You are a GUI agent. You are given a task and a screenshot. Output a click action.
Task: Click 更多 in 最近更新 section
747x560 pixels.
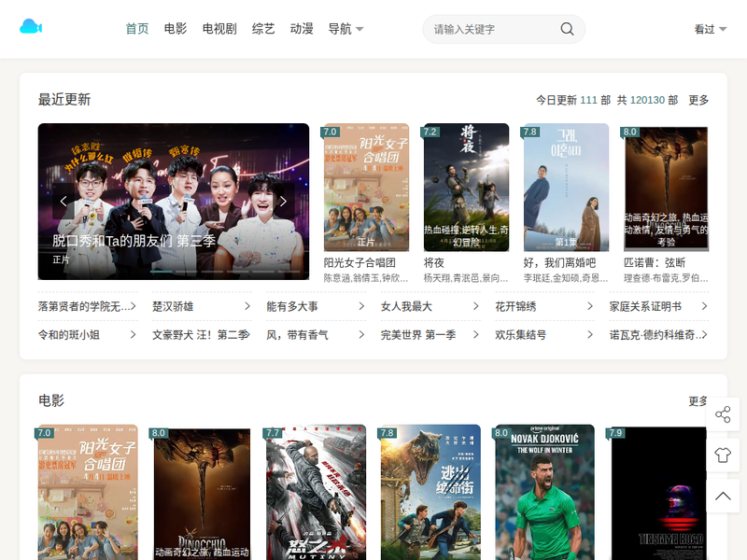698,100
